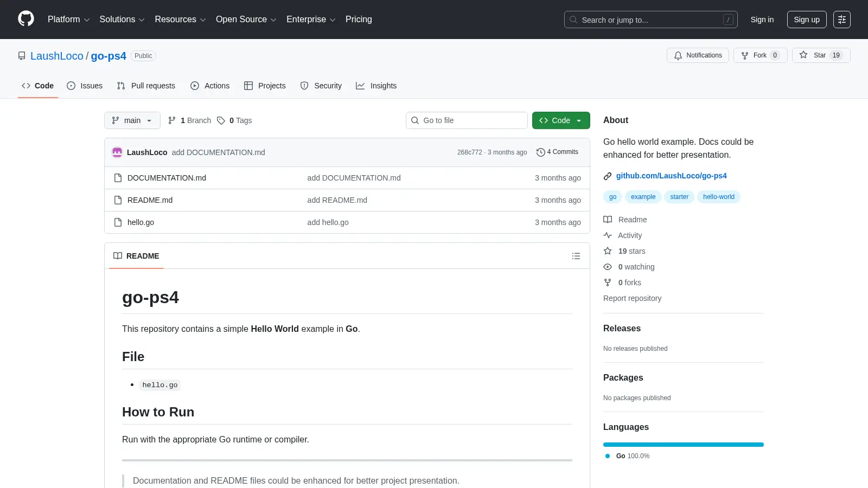Viewport: 868px width, 488px height.
Task: Select the README tab in file viewer
Action: click(136, 256)
